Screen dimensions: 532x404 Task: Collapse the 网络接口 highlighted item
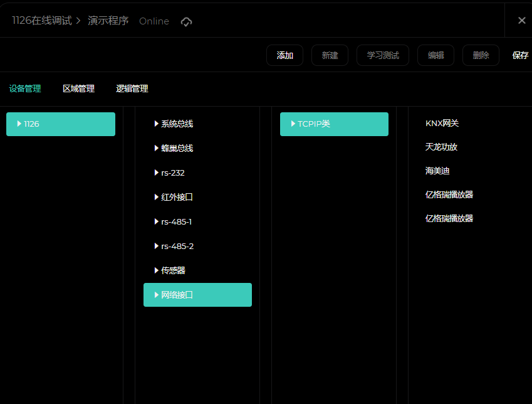157,295
